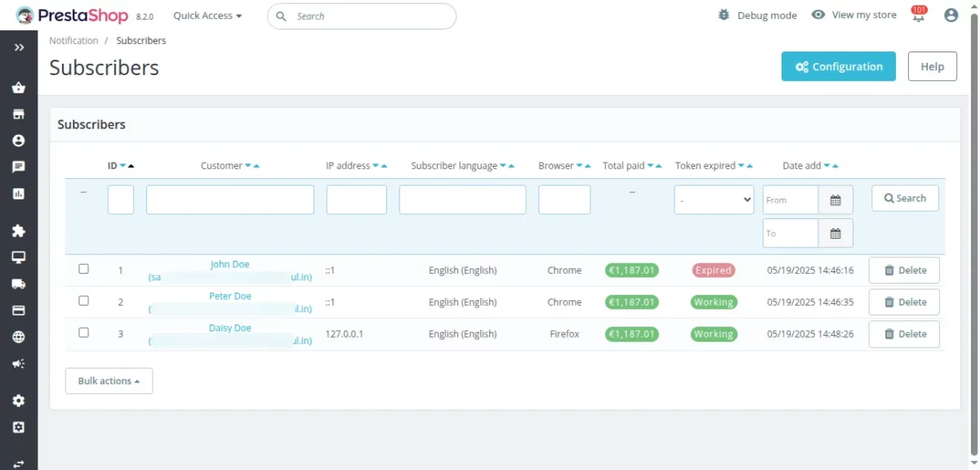Open the Token expired filter dropdown
The width and height of the screenshot is (980, 470).
pos(714,199)
